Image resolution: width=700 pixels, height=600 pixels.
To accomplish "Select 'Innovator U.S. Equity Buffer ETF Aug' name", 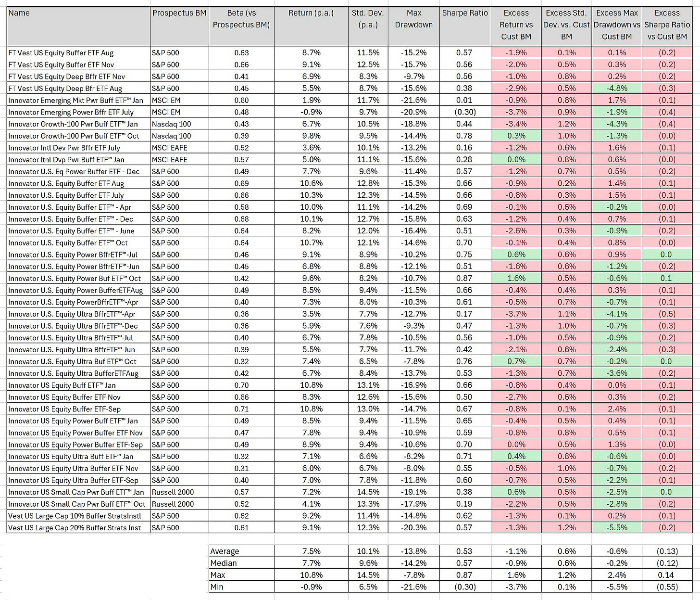I will [x=78, y=183].
